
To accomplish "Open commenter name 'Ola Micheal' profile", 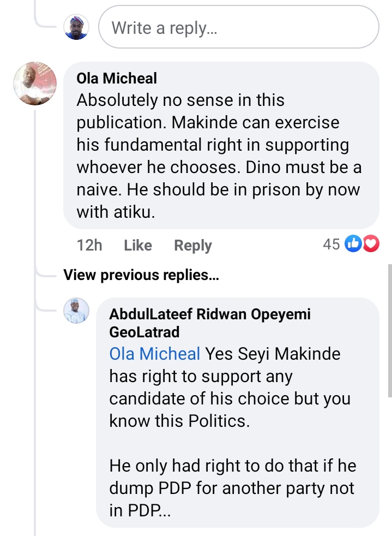I will (x=117, y=79).
